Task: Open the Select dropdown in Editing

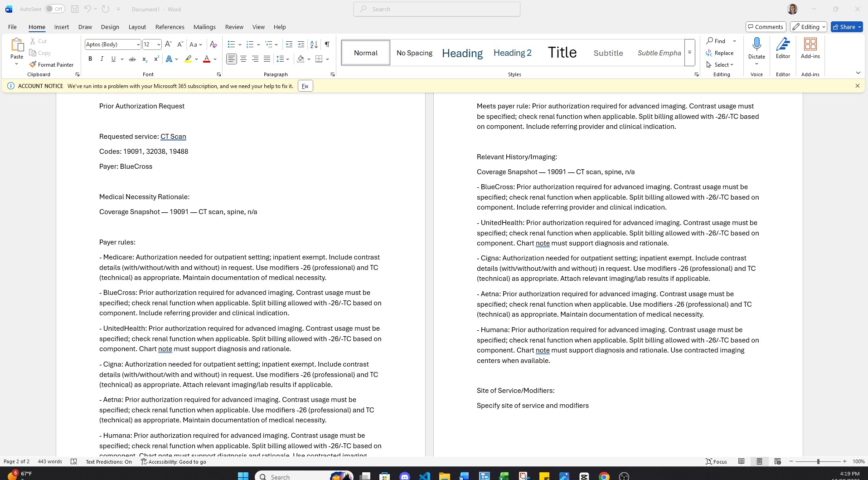Action: pos(720,64)
